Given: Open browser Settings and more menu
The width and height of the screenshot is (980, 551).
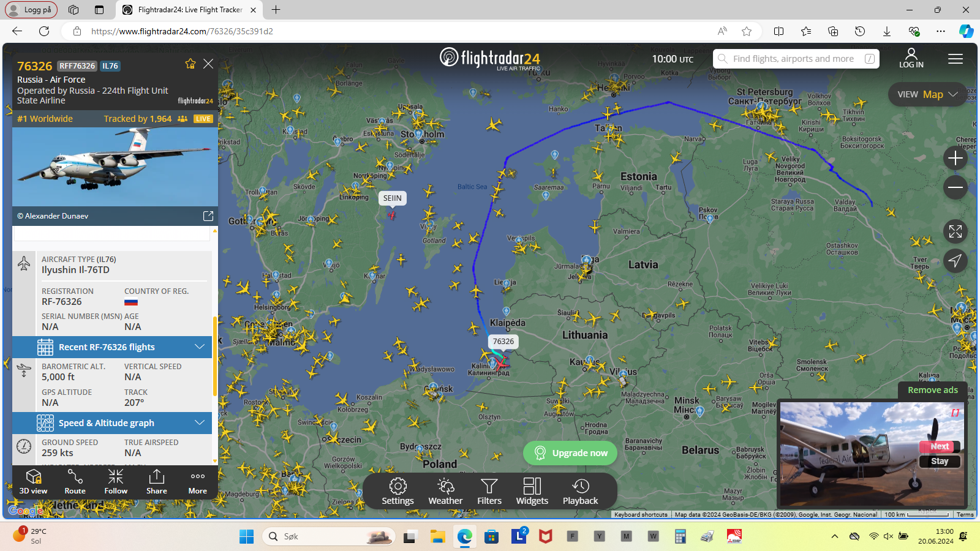Looking at the screenshot, I should coord(941,31).
